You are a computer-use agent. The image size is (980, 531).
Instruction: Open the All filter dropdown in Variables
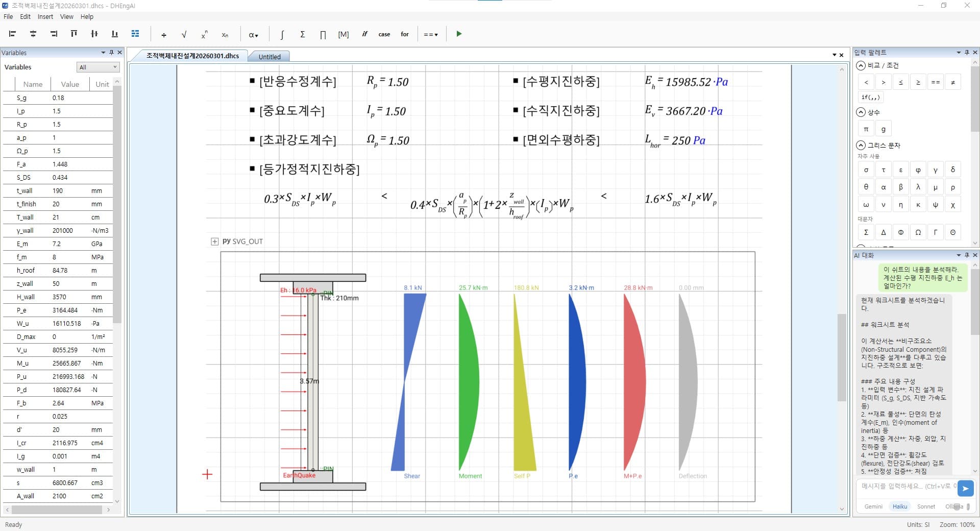98,67
